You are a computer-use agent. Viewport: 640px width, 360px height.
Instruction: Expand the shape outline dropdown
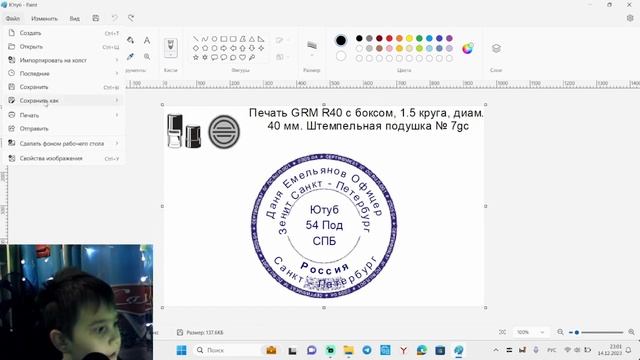point(282,40)
